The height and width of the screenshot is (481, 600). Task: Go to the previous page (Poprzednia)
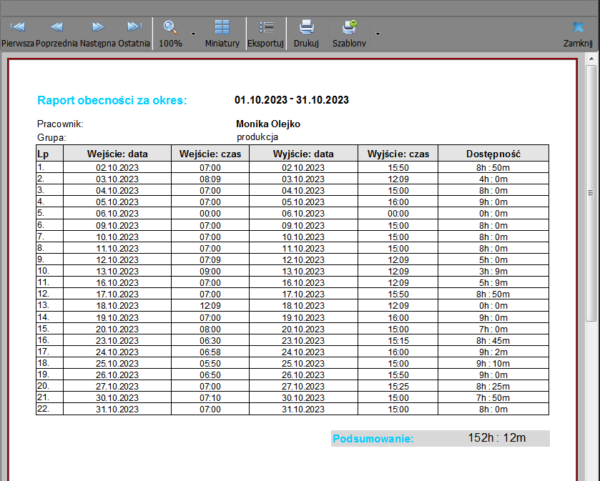pos(56,32)
